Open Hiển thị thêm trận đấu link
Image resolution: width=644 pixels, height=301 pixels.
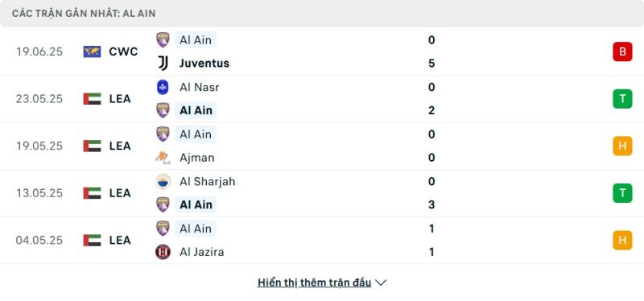314,282
